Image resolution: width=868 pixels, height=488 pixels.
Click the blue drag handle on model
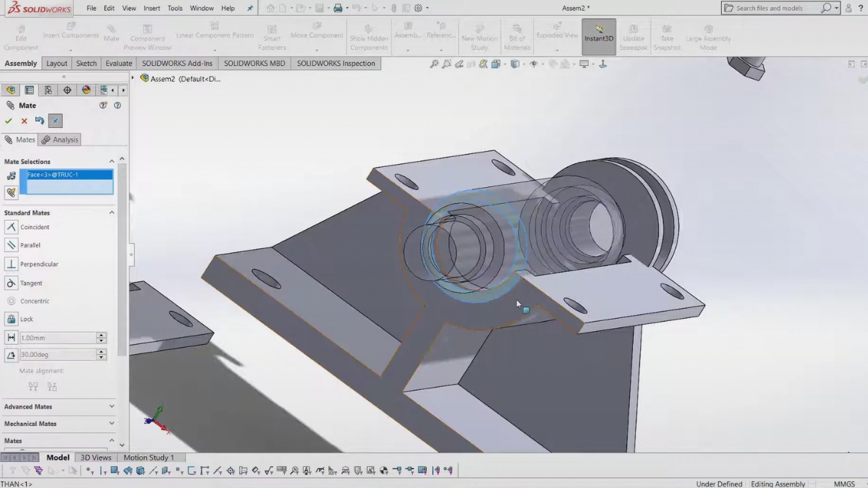(x=526, y=310)
